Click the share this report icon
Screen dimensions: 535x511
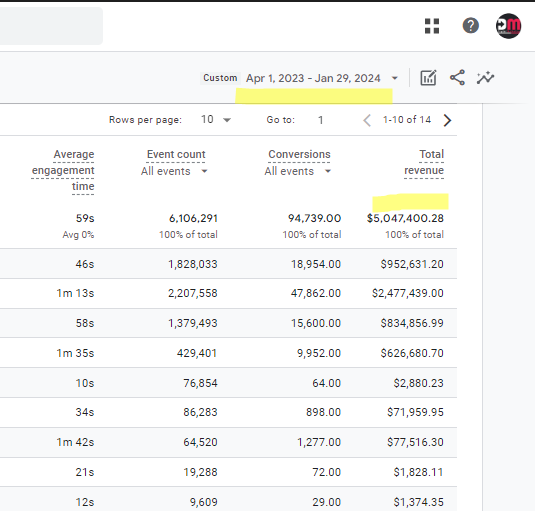point(457,78)
